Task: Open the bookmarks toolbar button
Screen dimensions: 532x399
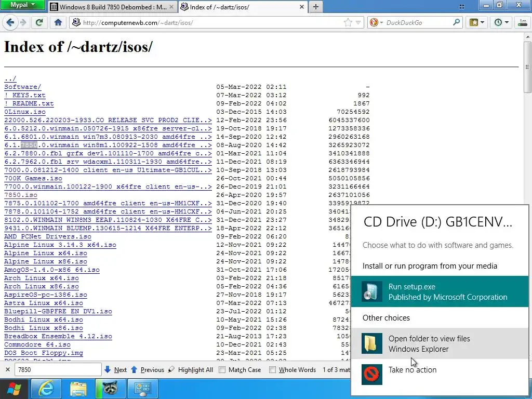Action: point(477,23)
